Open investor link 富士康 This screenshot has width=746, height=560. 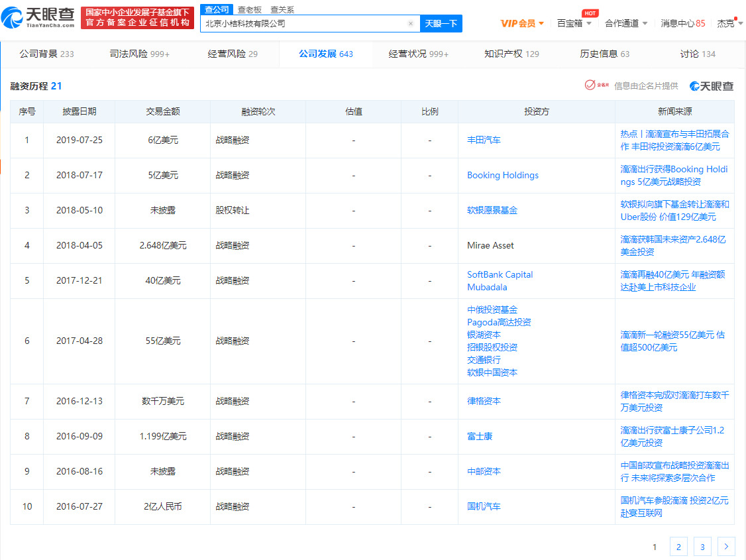tap(480, 436)
